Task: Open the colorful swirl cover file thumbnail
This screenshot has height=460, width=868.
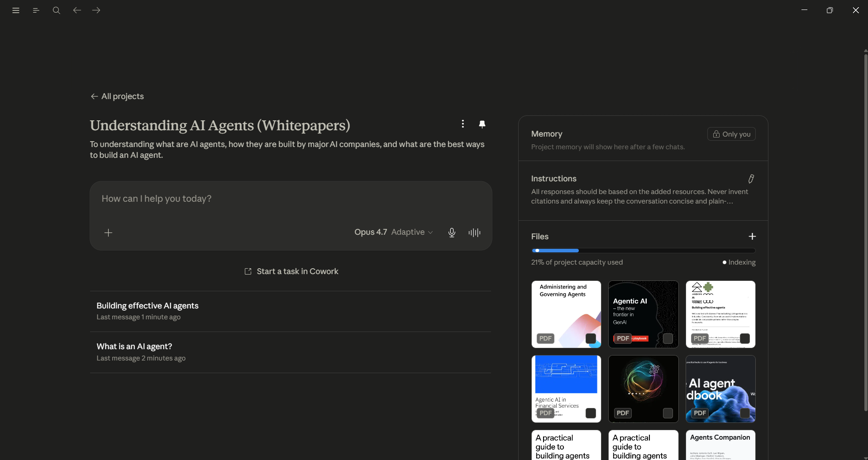Action: click(x=643, y=389)
